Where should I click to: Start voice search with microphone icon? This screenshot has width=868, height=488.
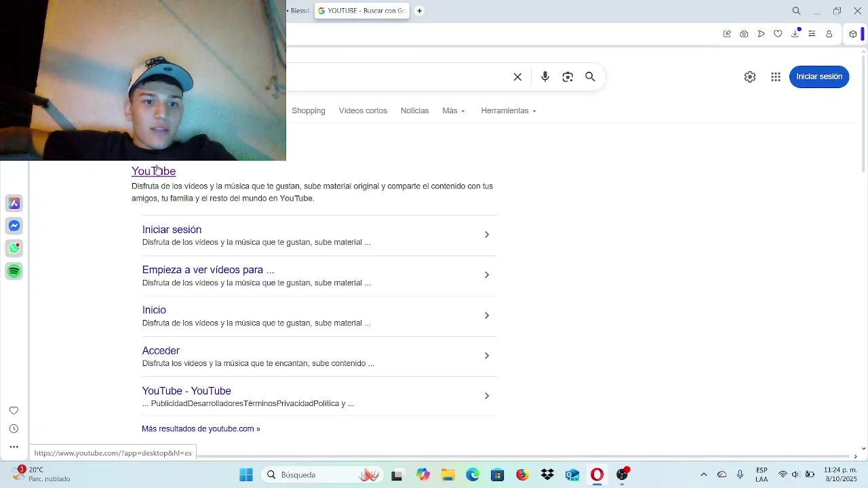tap(545, 77)
